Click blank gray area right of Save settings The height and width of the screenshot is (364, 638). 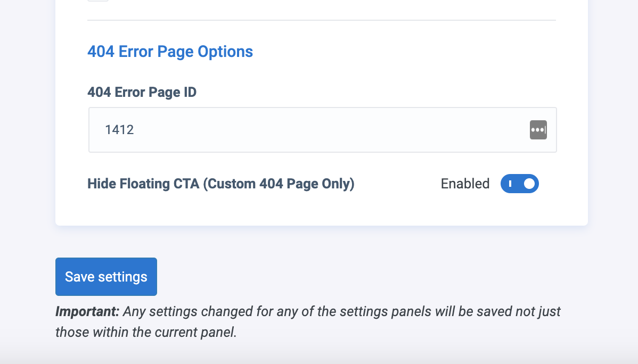[373, 277]
